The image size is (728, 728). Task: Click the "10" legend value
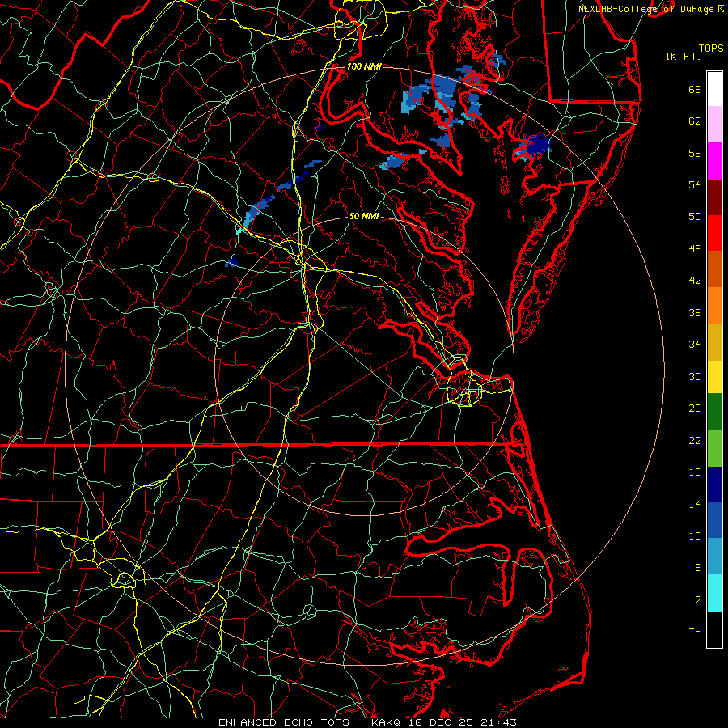[x=695, y=536]
